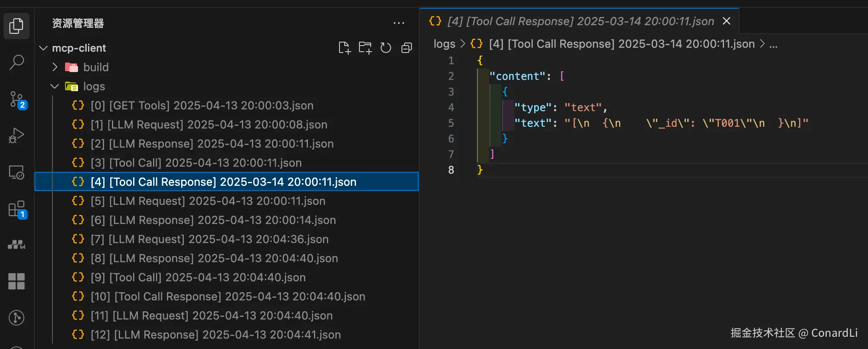Open the Search view icon
The width and height of the screenshot is (868, 349).
[16, 63]
